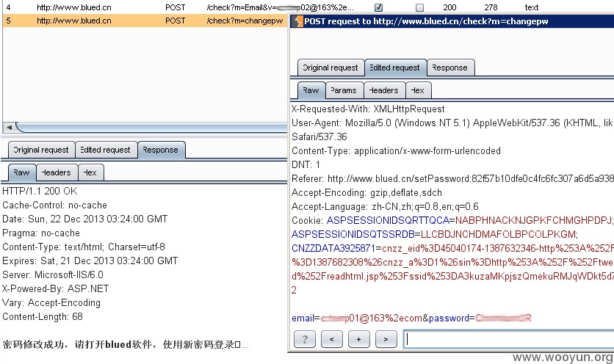Open help with the question mark button
Viewport: 614px width, 364px height.
(x=305, y=339)
